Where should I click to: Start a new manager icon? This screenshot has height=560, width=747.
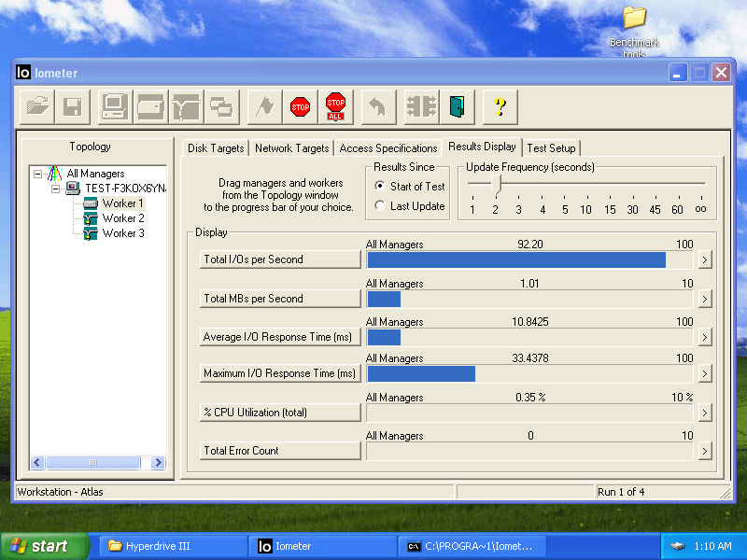(x=115, y=106)
